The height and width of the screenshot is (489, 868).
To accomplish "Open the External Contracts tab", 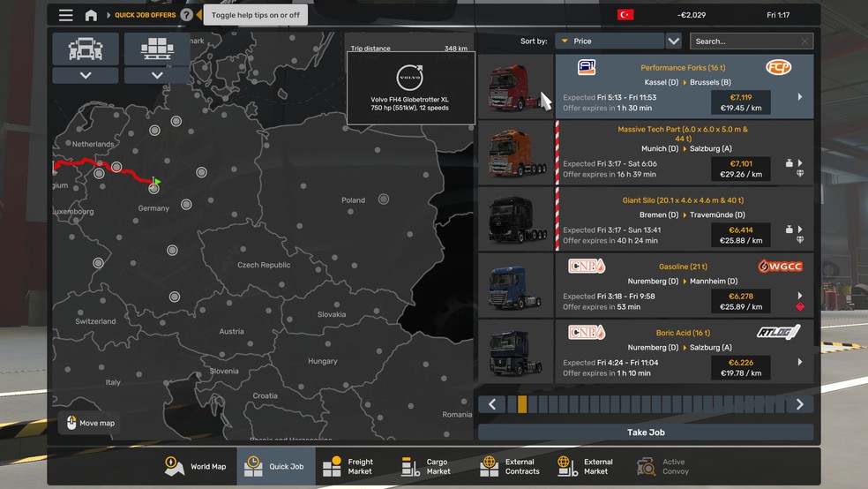I will coord(511,466).
